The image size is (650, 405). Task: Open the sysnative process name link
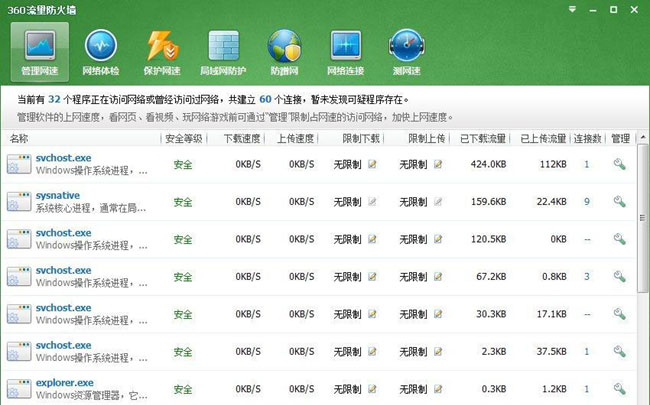[58, 195]
